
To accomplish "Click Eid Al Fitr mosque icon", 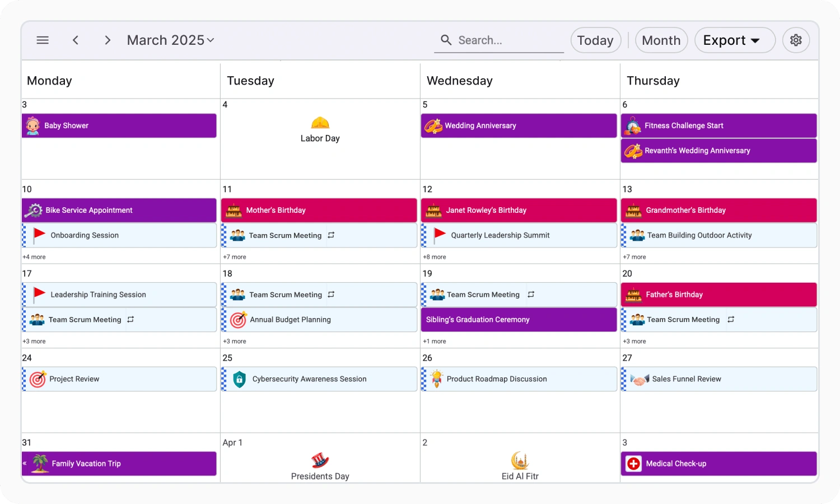I will [x=520, y=460].
